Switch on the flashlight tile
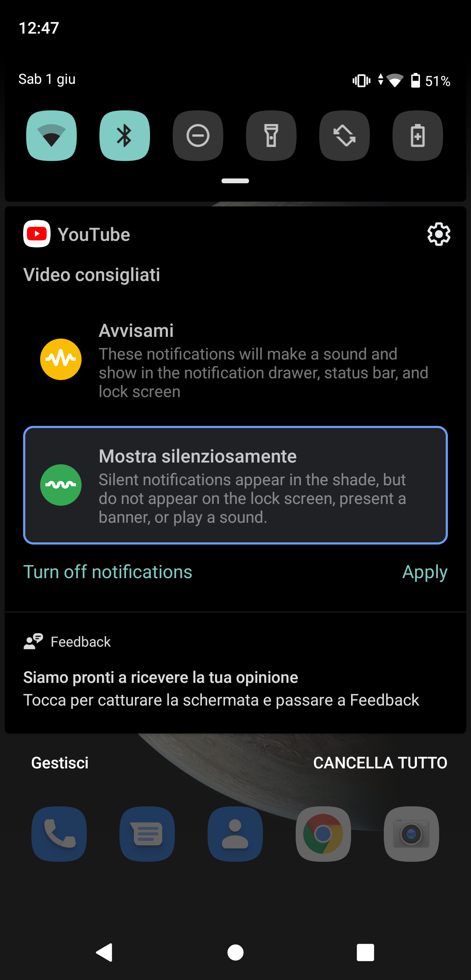The height and width of the screenshot is (980, 471). 271,136
